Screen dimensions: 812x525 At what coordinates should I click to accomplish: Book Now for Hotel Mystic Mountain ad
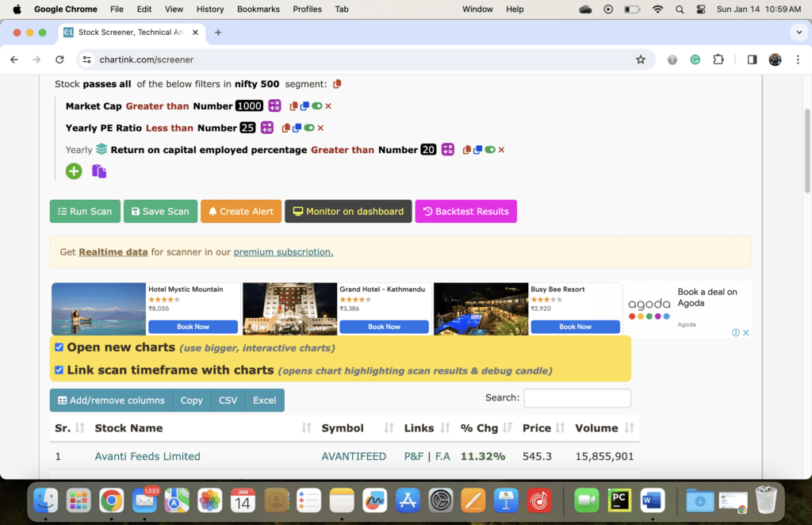193,327
